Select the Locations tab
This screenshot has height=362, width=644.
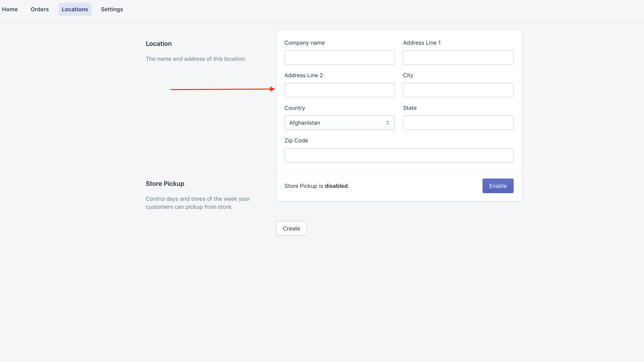[x=75, y=9]
